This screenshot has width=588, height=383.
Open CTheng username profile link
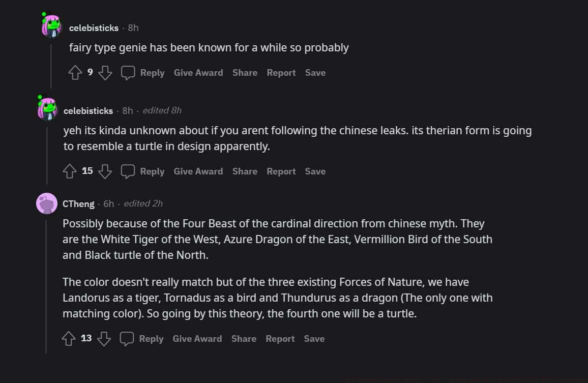click(78, 204)
